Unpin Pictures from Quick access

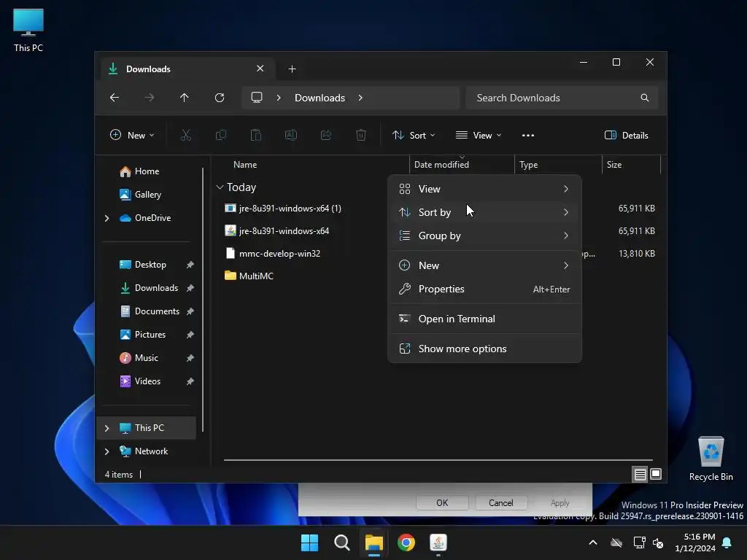click(x=190, y=335)
